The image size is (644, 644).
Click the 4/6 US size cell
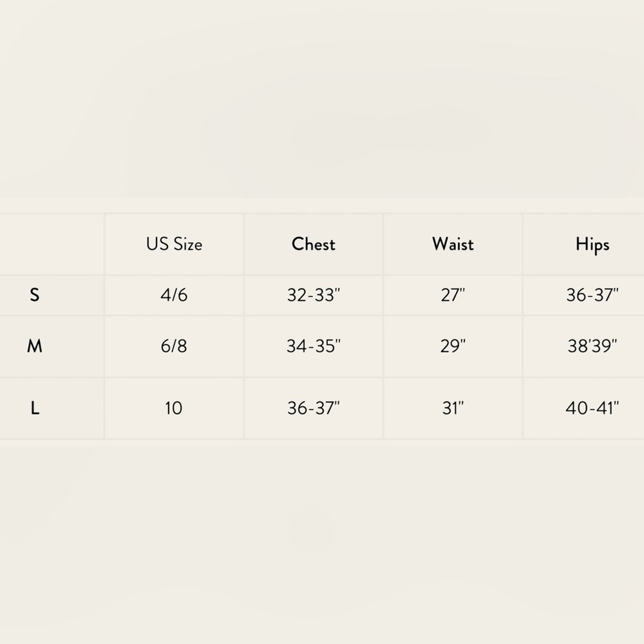coord(174,295)
